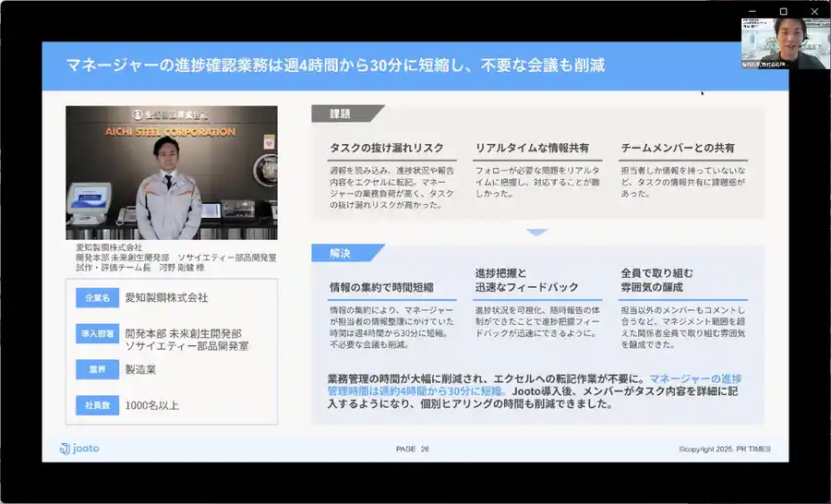Click the 導入部署 blue label
Image resolution: width=831 pixels, height=504 pixels.
click(97, 333)
